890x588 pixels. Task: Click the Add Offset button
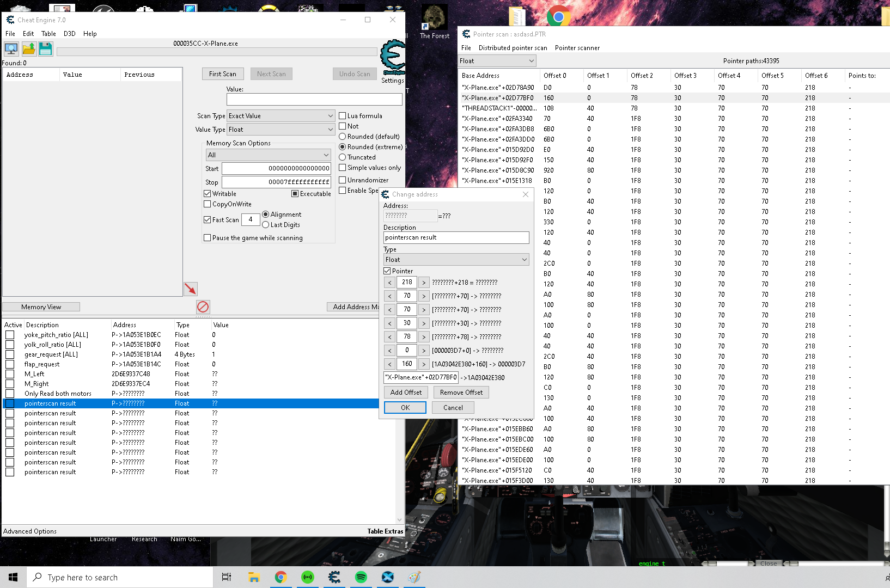coord(406,393)
